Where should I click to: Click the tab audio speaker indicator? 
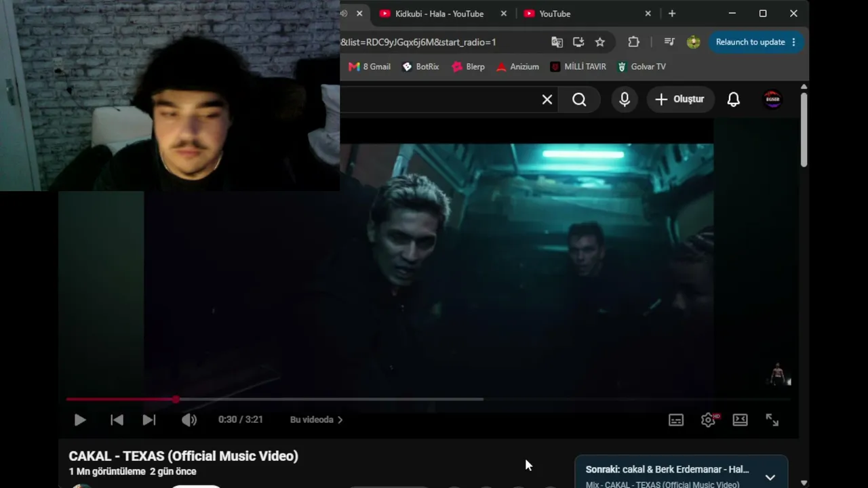pos(344,14)
